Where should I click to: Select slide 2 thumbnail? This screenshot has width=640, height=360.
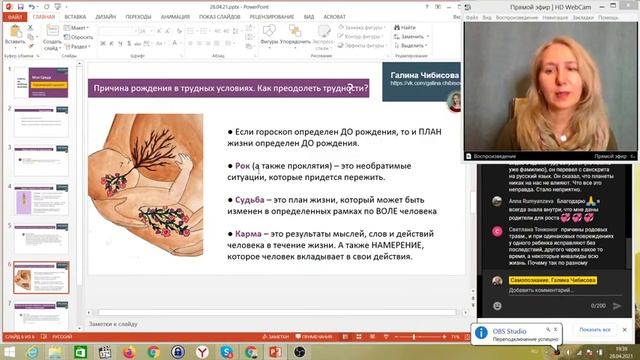pos(41,122)
